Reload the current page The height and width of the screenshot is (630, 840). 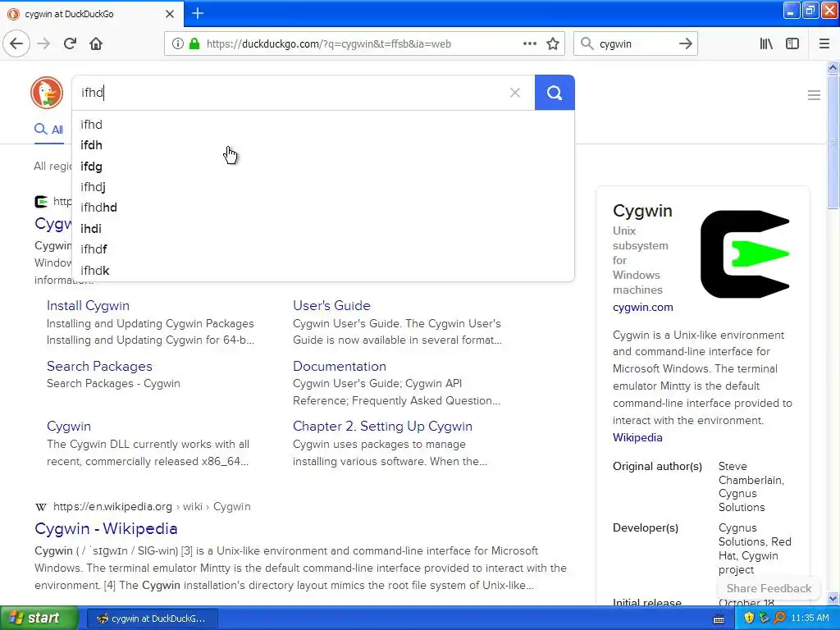click(x=71, y=43)
